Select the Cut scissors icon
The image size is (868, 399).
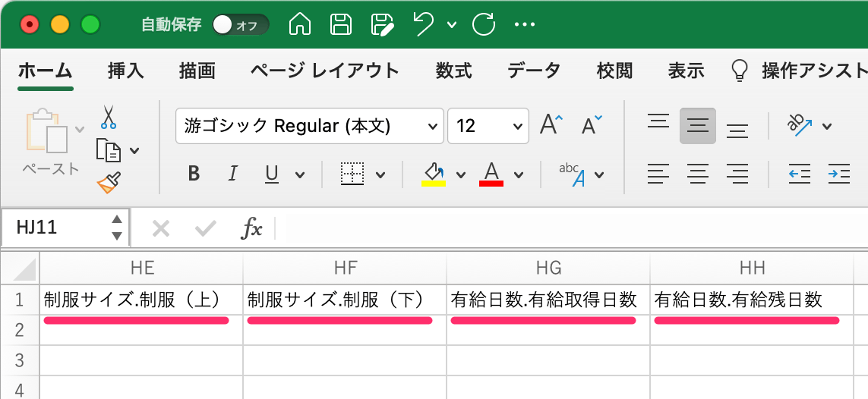click(x=109, y=117)
